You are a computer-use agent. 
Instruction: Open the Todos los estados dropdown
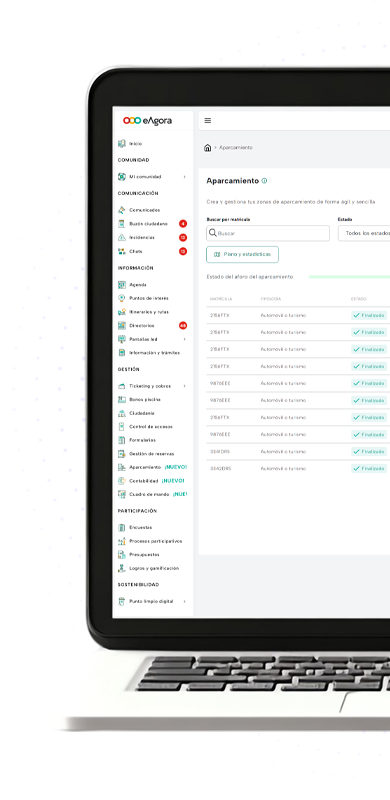[364, 233]
